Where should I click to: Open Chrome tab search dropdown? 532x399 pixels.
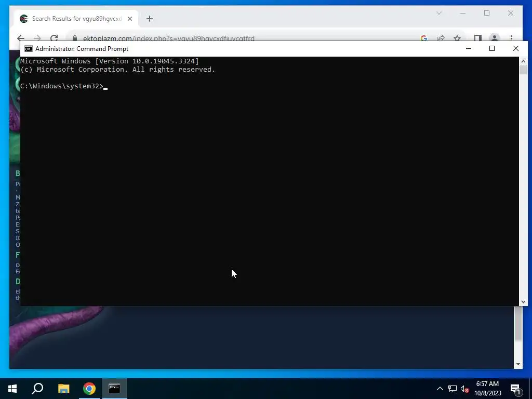click(438, 13)
